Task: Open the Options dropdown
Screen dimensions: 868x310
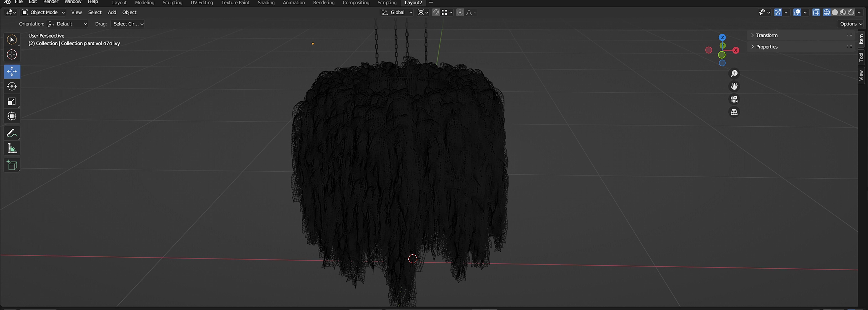Action: pyautogui.click(x=850, y=24)
